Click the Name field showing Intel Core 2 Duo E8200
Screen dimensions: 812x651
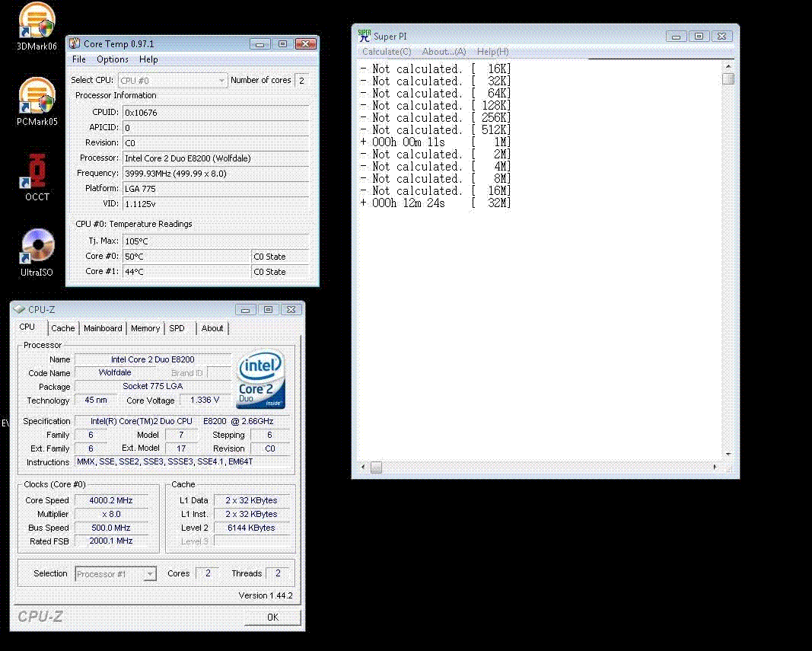[x=153, y=359]
